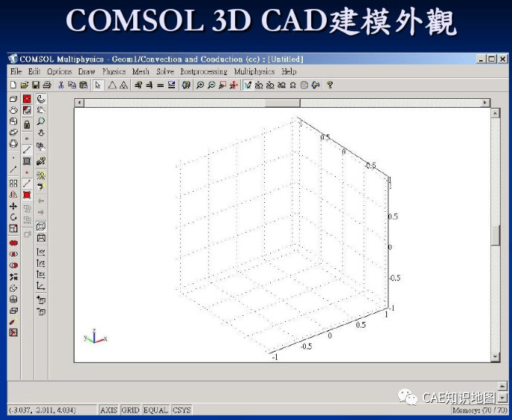Viewport: 512px width, 420px height.
Task: Click the Mirror tool icon
Action: [13, 195]
